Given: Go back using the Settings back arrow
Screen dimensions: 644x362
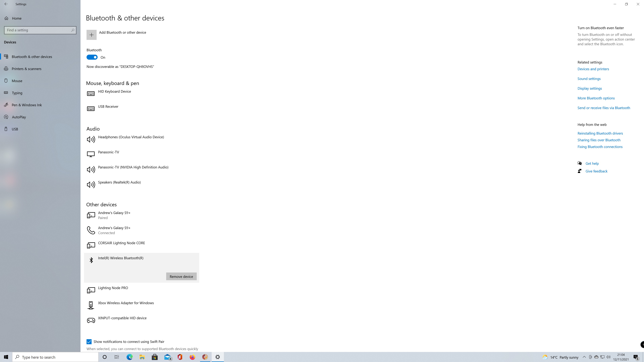Looking at the screenshot, I should tap(6, 4).
